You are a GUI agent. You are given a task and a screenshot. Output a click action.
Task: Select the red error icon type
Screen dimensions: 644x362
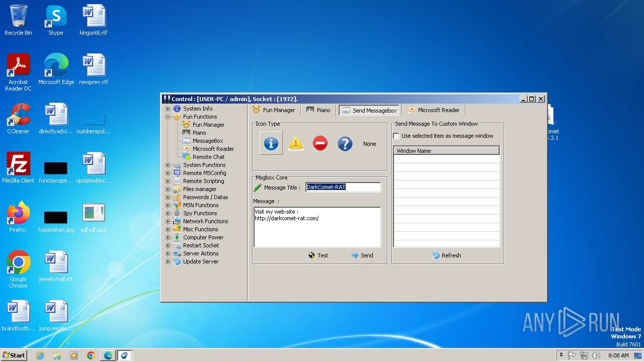pos(320,143)
